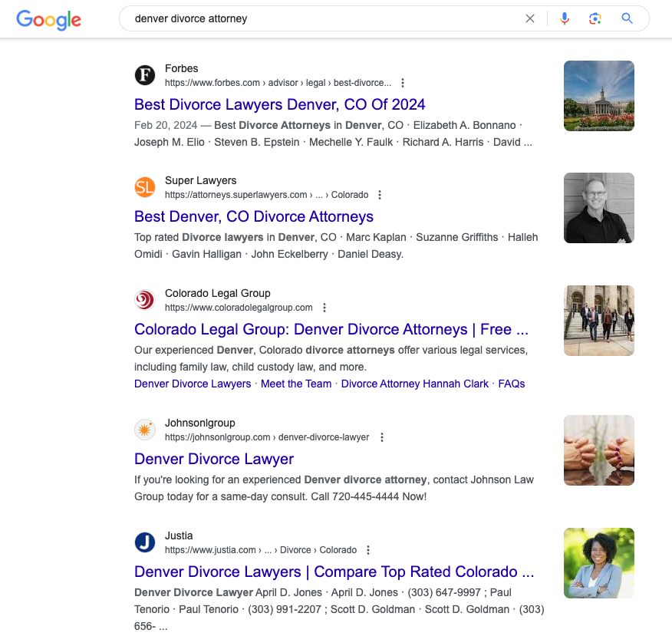Click the Google logo

[x=48, y=20]
